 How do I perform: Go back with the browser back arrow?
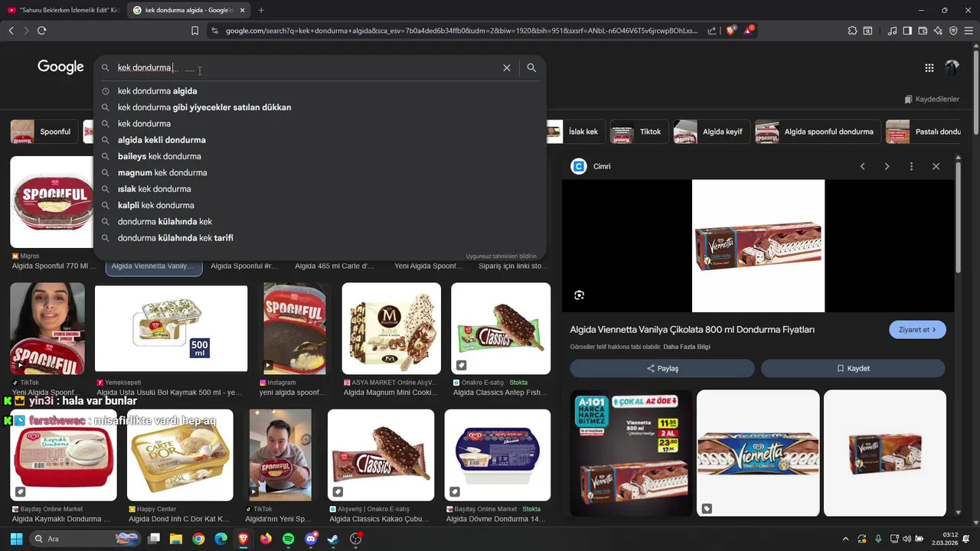click(11, 31)
